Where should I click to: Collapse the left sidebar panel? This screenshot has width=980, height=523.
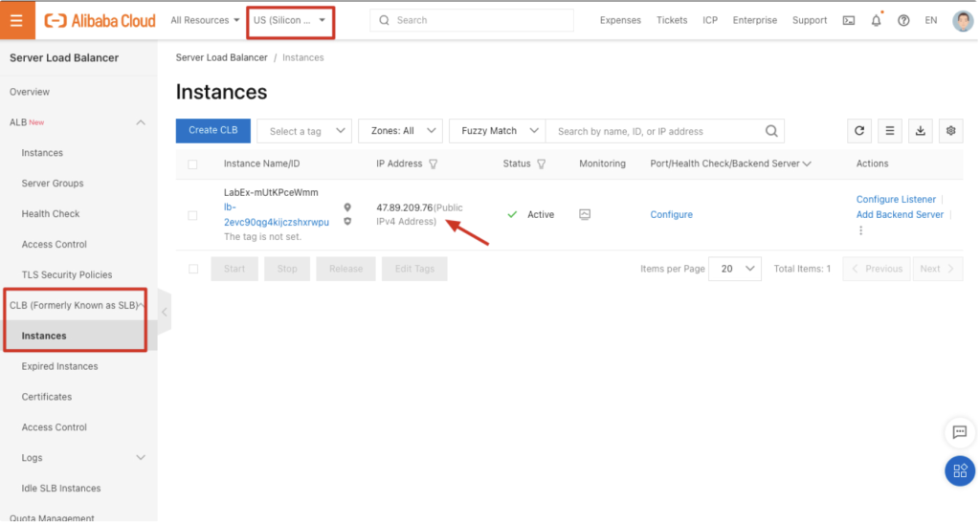164,312
